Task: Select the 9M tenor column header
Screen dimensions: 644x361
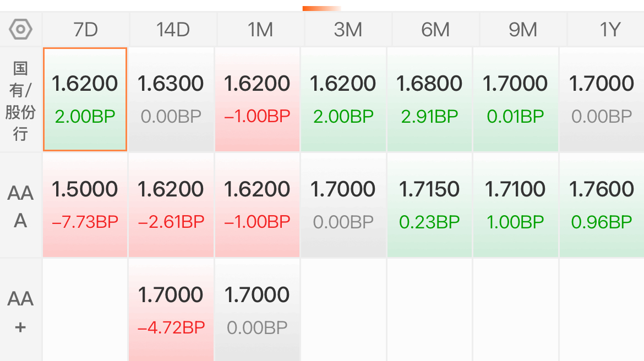Action: (x=523, y=30)
